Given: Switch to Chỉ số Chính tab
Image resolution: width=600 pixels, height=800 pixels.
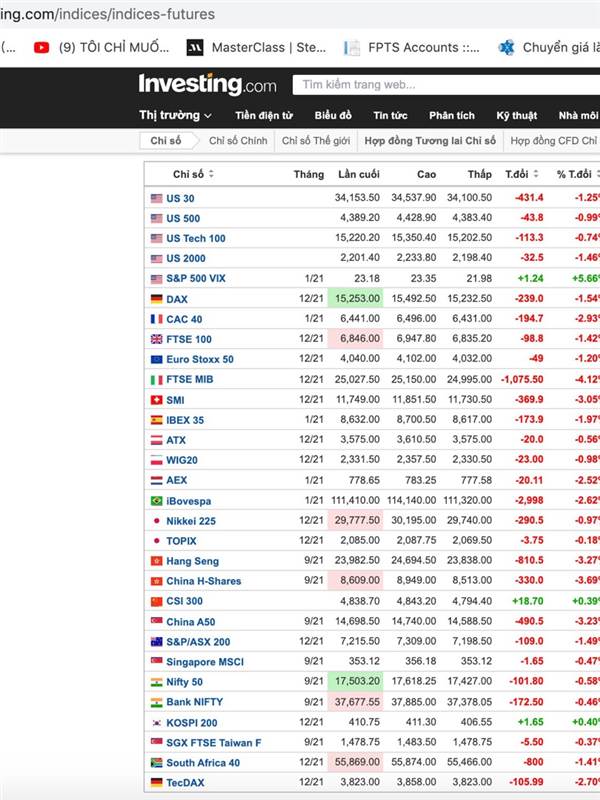Looking at the screenshot, I should tap(238, 141).
